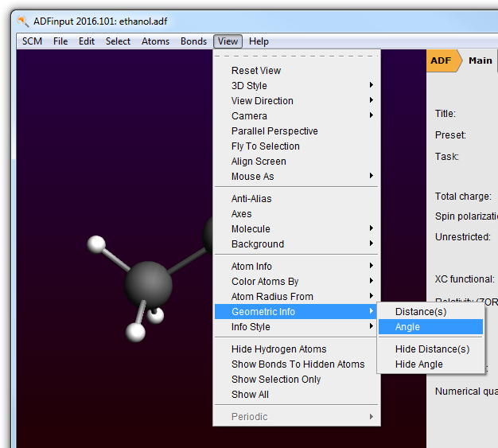Select the lowest hydrogen atom in the viewer
Screen dimensions: 498x448
pos(135,333)
